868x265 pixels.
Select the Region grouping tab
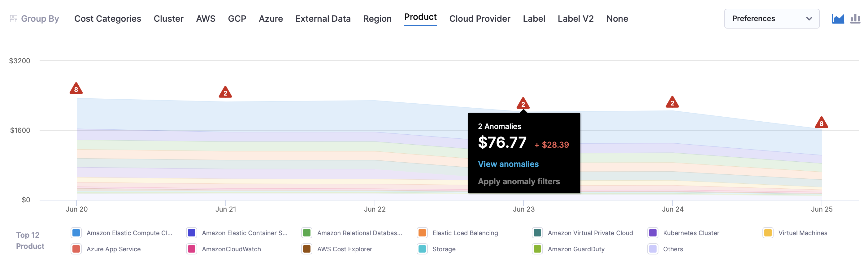pos(377,19)
